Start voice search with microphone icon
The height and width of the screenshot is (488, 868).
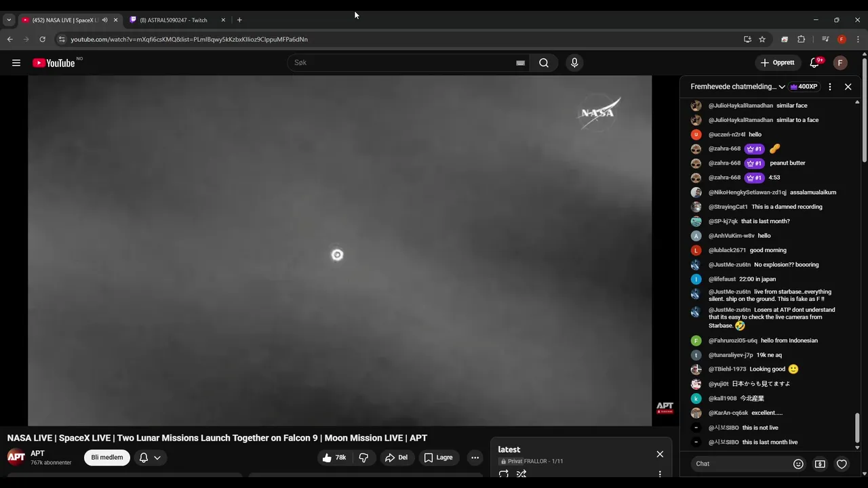coord(574,63)
